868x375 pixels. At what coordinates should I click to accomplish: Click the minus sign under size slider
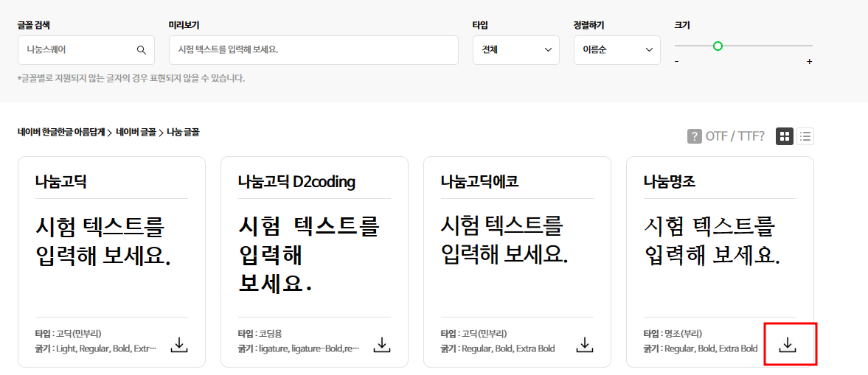point(676,61)
